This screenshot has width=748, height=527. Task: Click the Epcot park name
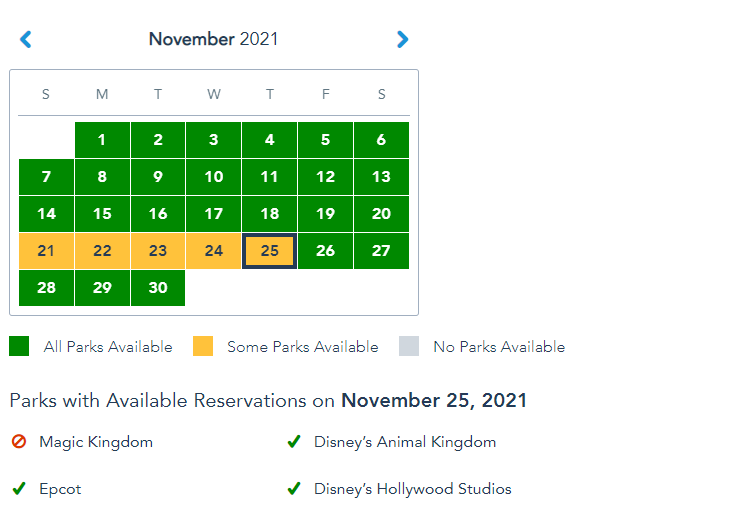pyautogui.click(x=60, y=490)
